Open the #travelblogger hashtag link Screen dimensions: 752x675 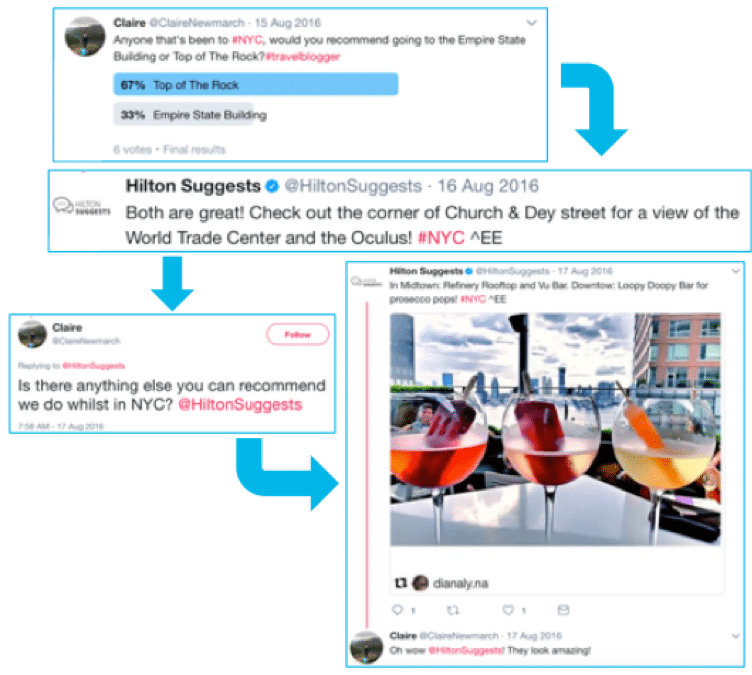tap(303, 57)
